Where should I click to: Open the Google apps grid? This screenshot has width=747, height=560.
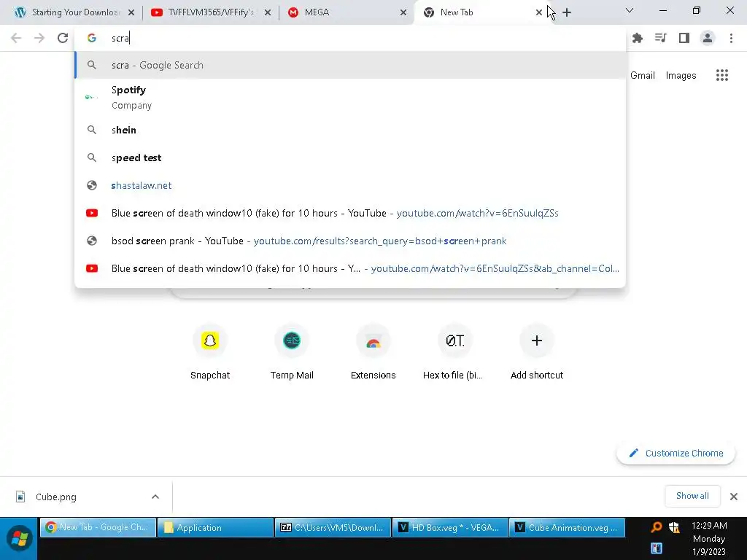[x=721, y=75]
